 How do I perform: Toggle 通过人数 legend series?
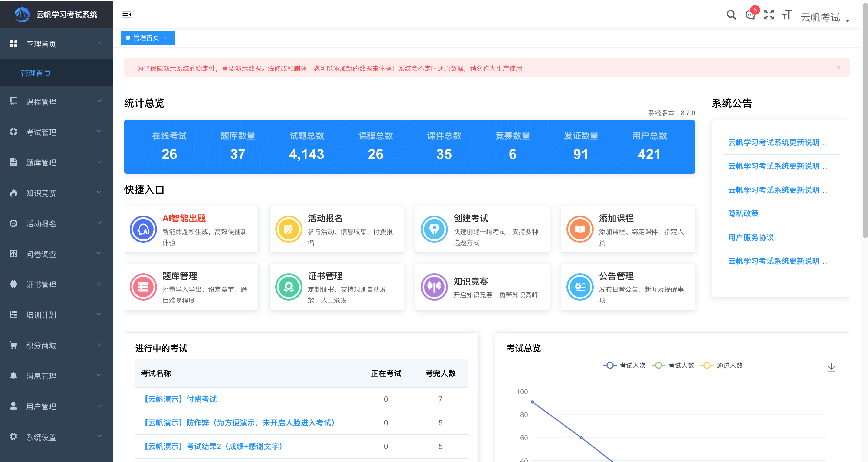[721, 365]
